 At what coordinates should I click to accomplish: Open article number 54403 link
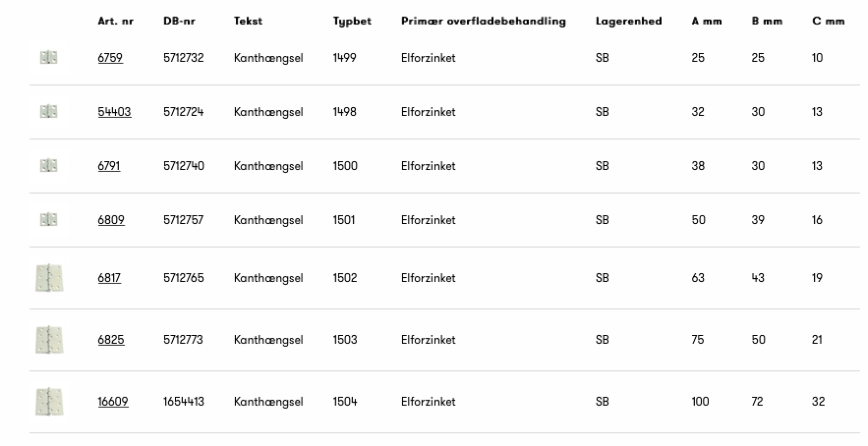click(x=114, y=112)
